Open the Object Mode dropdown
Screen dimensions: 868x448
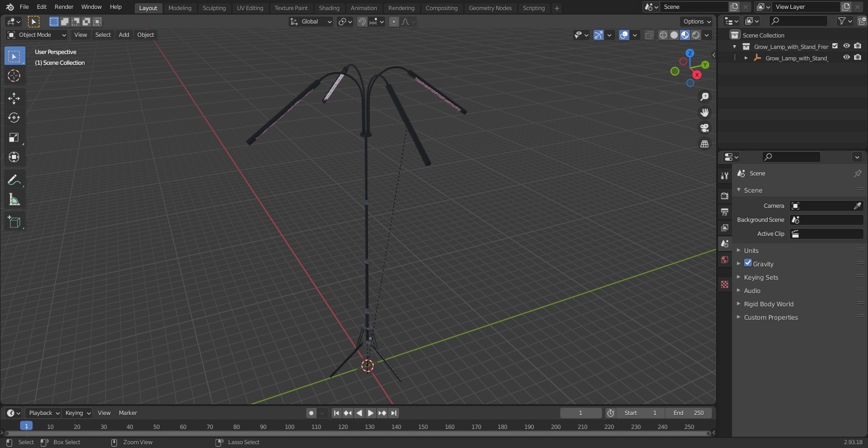pyautogui.click(x=37, y=35)
